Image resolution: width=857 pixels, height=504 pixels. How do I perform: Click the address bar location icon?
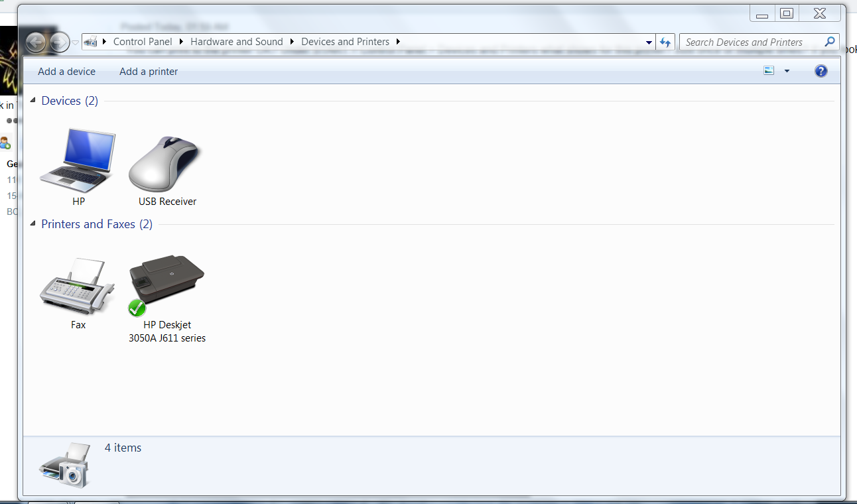91,42
